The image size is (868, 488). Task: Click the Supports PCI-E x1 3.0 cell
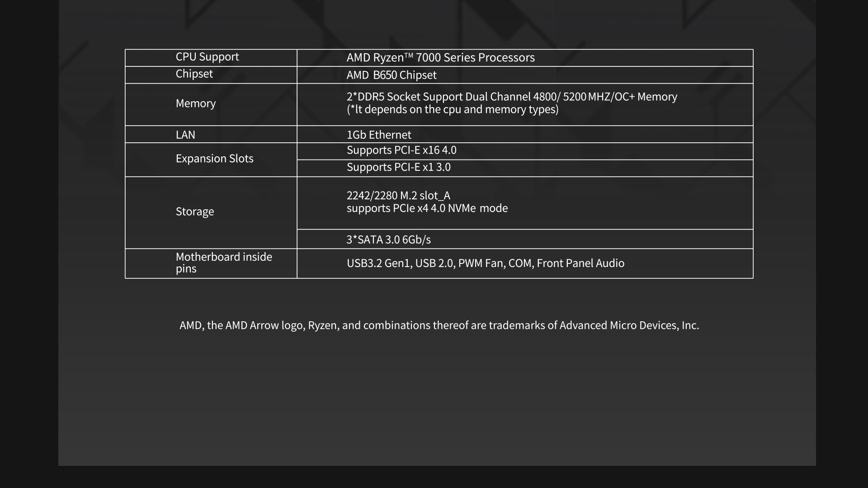coord(398,167)
